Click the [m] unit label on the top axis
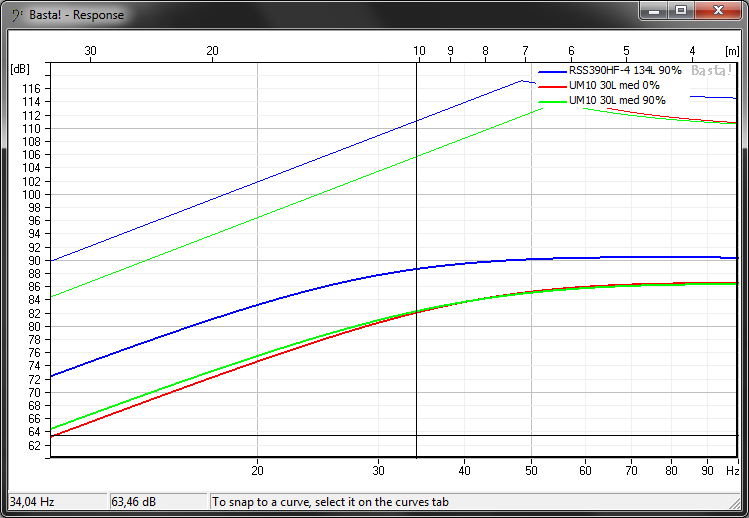The height and width of the screenshot is (518, 749). pyautogui.click(x=732, y=50)
